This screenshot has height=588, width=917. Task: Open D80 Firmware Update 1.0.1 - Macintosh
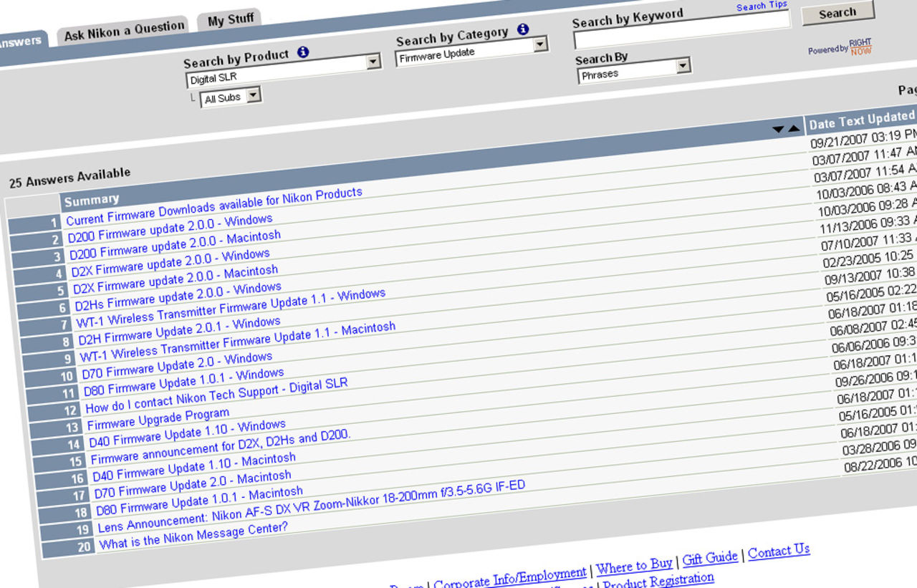pos(199,502)
